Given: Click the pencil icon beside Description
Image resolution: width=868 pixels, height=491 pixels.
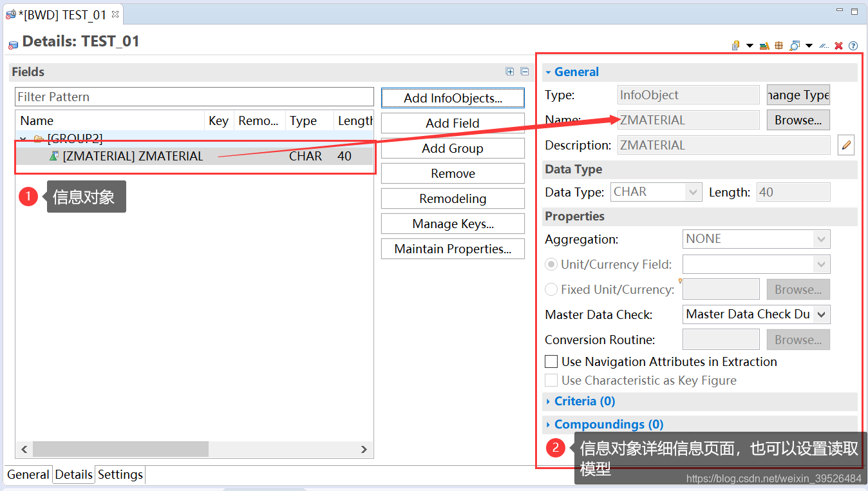Looking at the screenshot, I should [x=846, y=145].
